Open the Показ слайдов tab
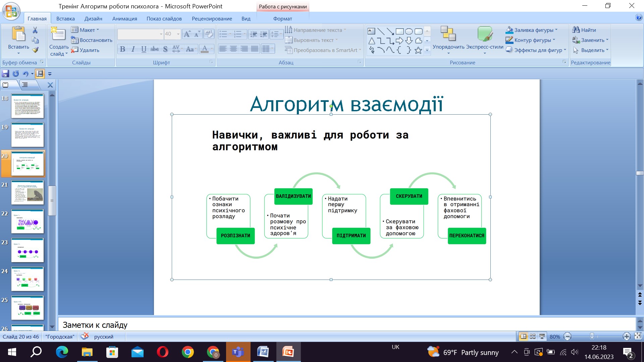 164,19
